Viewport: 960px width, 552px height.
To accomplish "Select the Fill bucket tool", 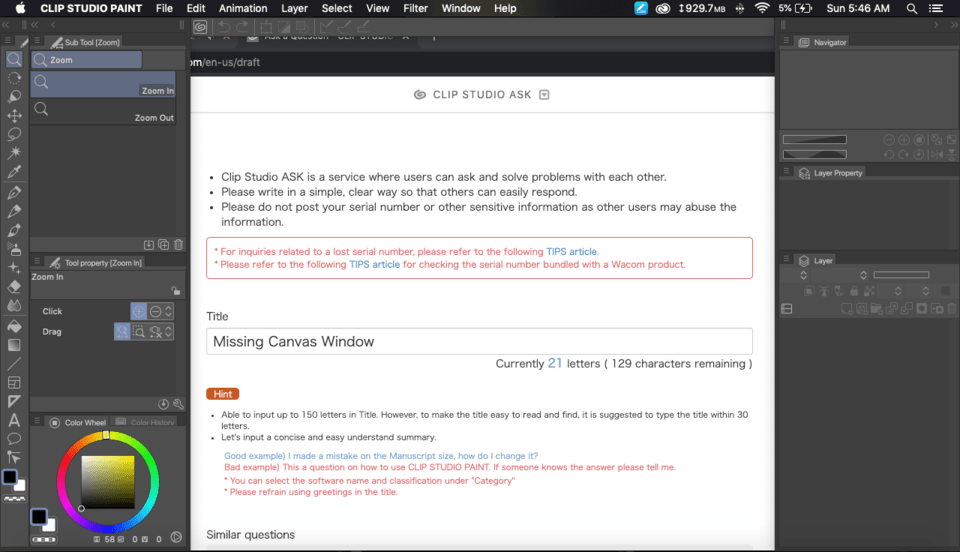I will (x=14, y=326).
